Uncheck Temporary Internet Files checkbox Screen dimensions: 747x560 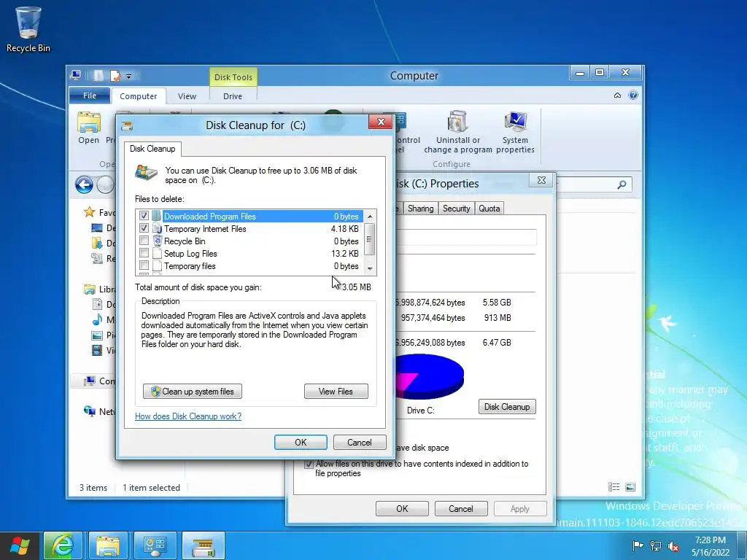click(x=144, y=228)
